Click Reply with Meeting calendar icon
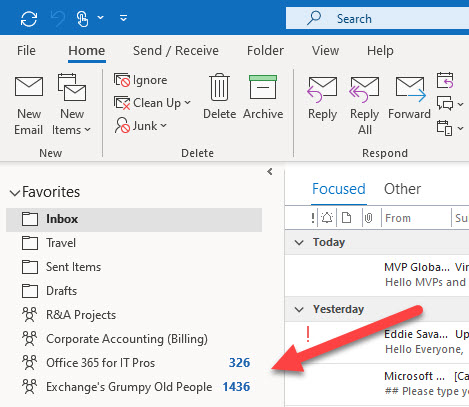 (x=445, y=80)
